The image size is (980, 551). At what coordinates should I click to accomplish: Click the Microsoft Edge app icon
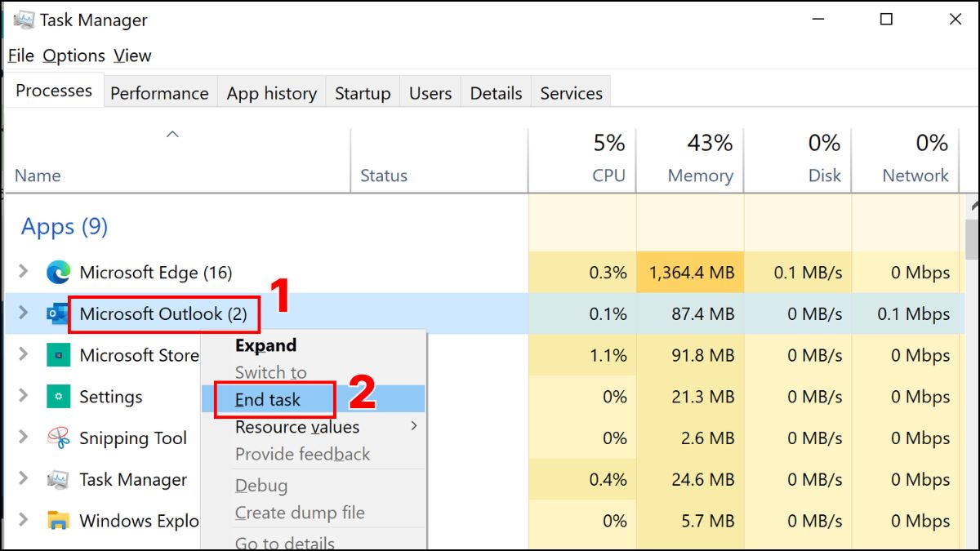58,273
